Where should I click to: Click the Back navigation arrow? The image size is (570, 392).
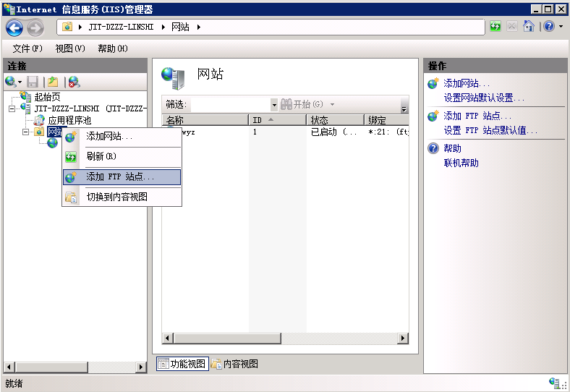click(14, 27)
